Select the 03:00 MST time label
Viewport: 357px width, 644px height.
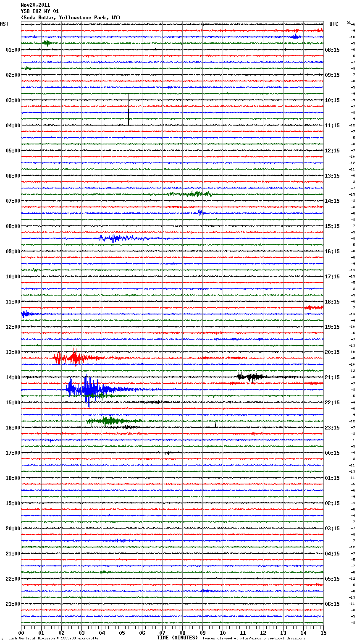[x=13, y=100]
